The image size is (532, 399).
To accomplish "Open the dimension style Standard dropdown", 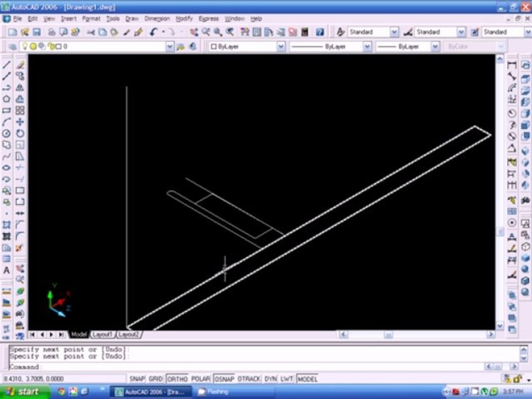I will tap(461, 32).
